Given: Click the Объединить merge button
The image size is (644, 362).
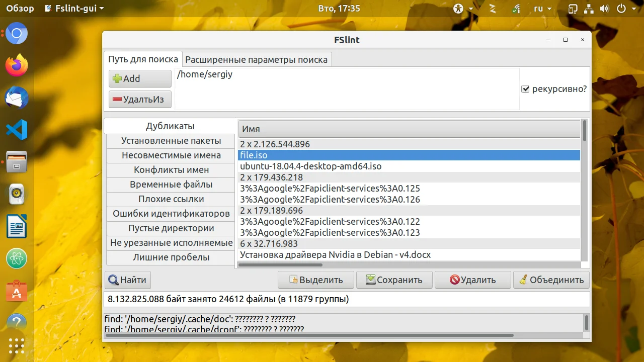Looking at the screenshot, I should [551, 280].
